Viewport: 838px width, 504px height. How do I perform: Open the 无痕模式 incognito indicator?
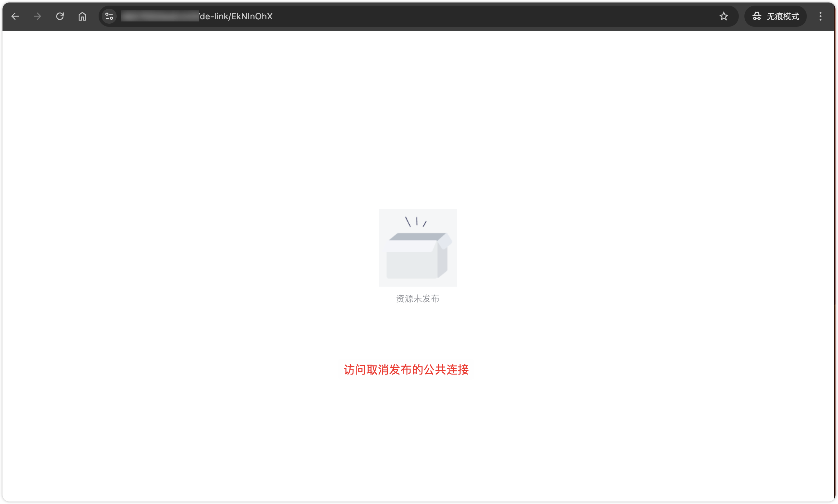point(776,16)
